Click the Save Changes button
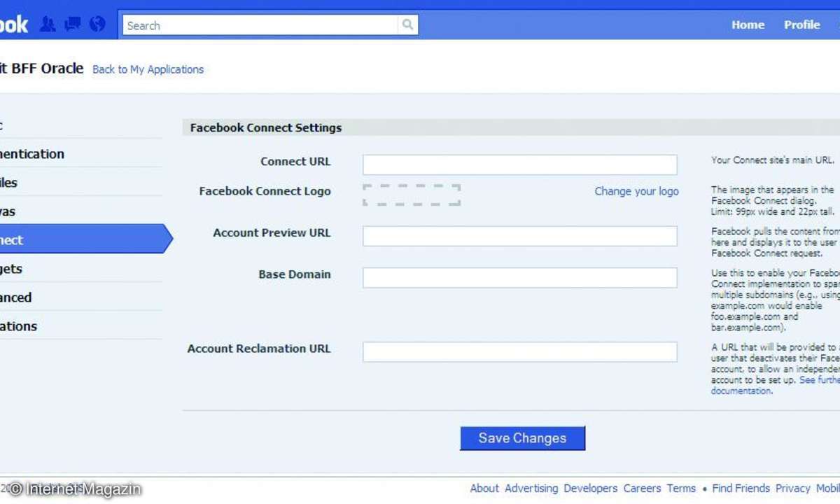This screenshot has width=840, height=504. (x=522, y=438)
